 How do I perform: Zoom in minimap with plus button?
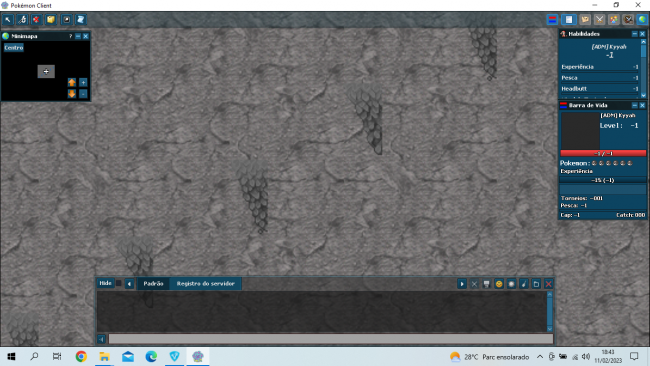click(x=83, y=82)
